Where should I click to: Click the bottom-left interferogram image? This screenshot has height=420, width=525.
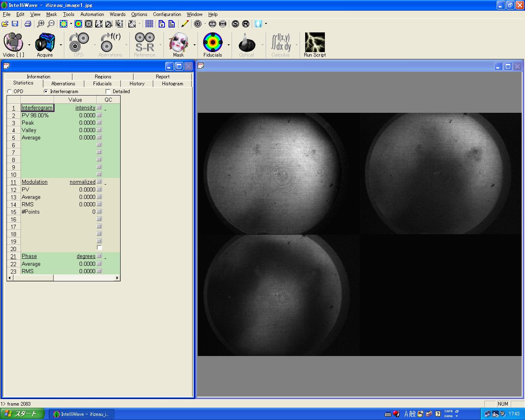click(x=278, y=295)
